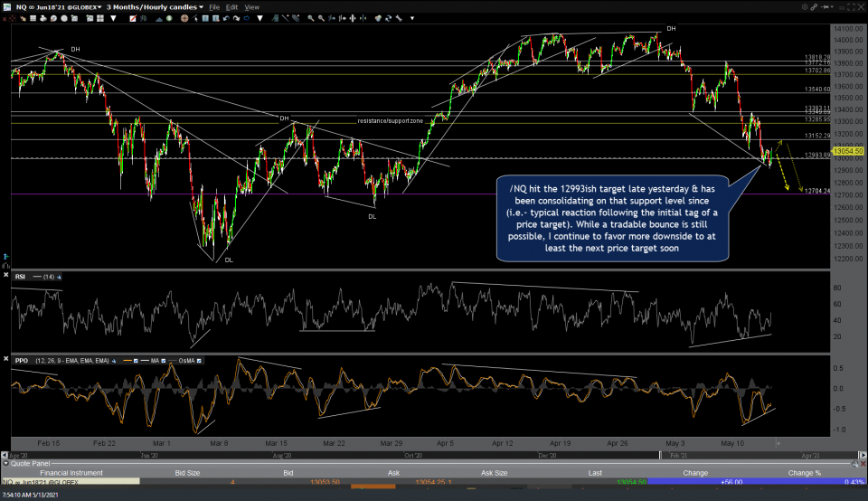This screenshot has width=868, height=501.
Task: Click the Financial Instrument column header
Action: (71, 473)
